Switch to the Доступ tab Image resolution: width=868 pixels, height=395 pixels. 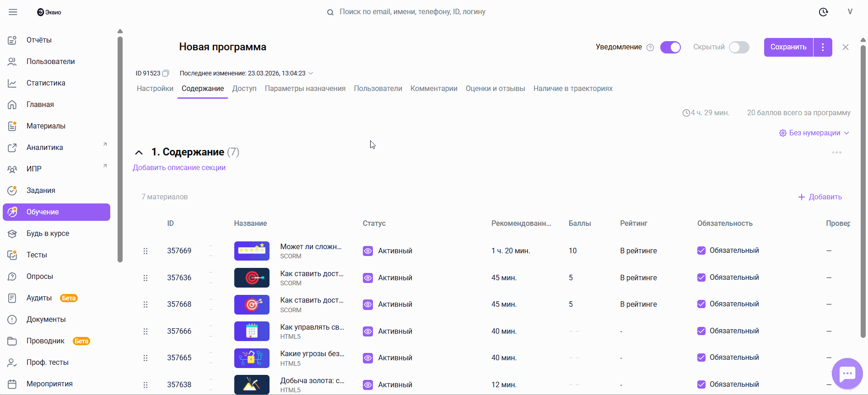(244, 89)
